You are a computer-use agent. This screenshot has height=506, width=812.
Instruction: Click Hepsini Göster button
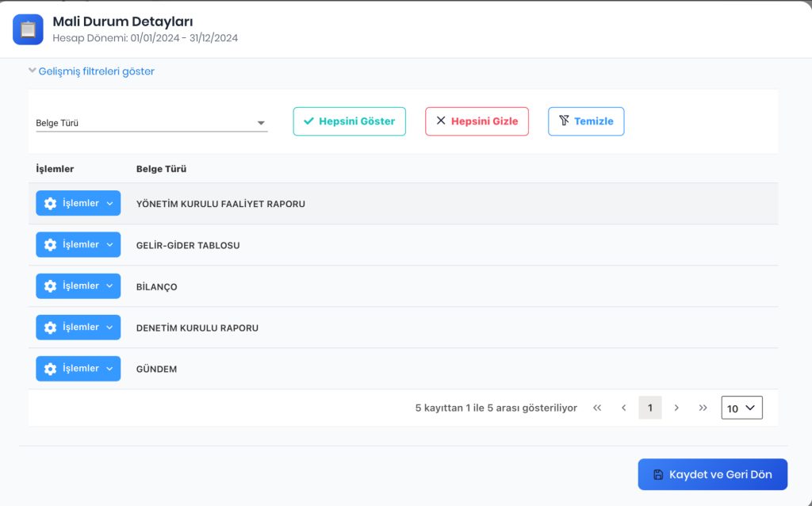tap(350, 121)
